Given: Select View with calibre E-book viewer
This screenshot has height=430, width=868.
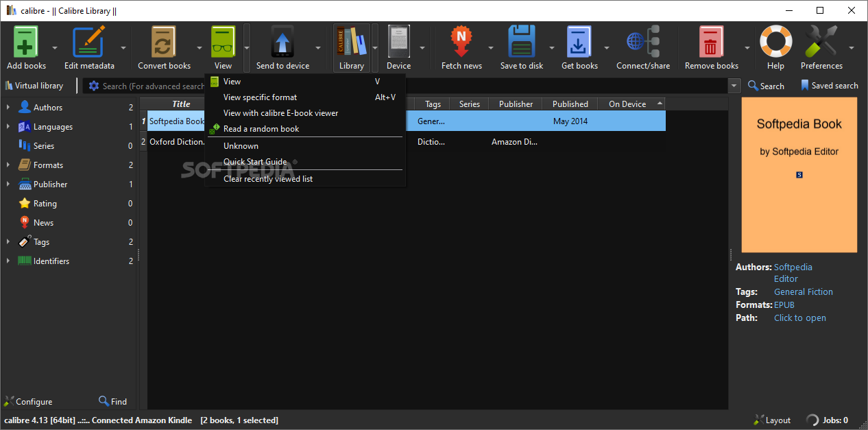Looking at the screenshot, I should (306, 113).
